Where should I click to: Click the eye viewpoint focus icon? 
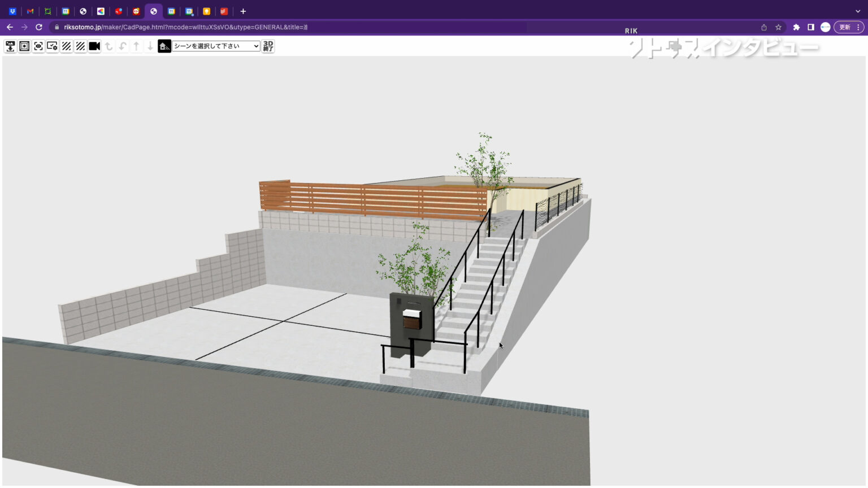coord(38,46)
